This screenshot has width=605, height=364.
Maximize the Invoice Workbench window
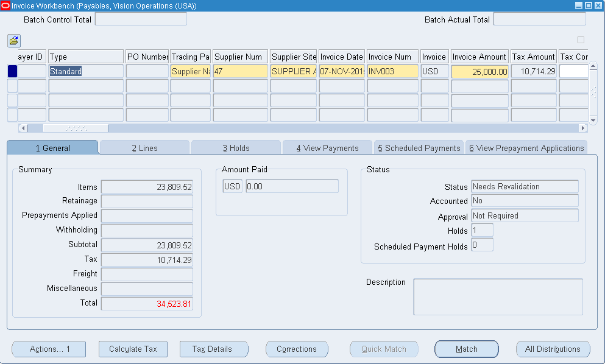point(589,5)
